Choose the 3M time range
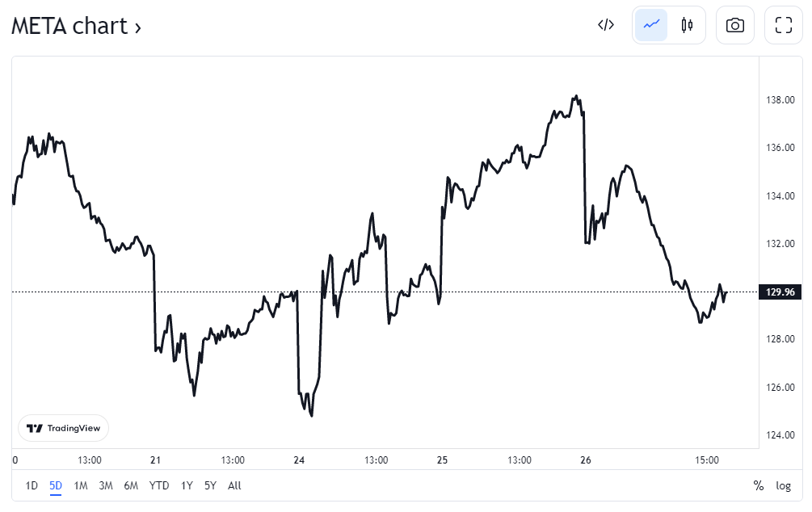812x512 pixels. [106, 485]
